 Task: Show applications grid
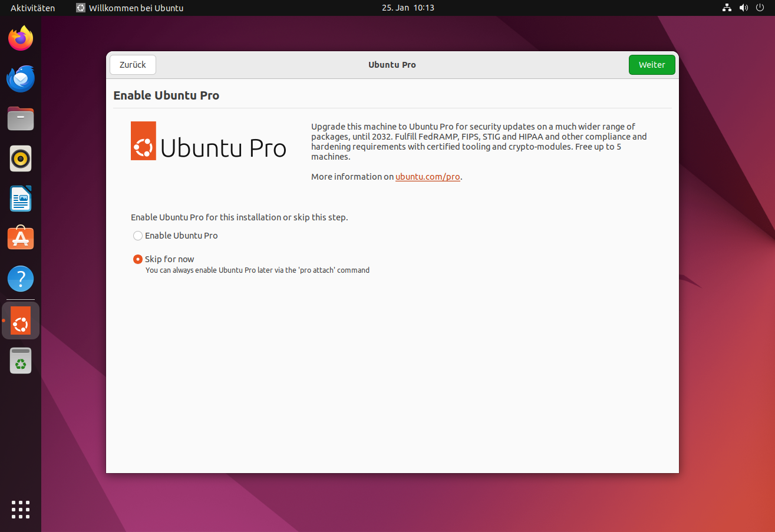click(21, 510)
